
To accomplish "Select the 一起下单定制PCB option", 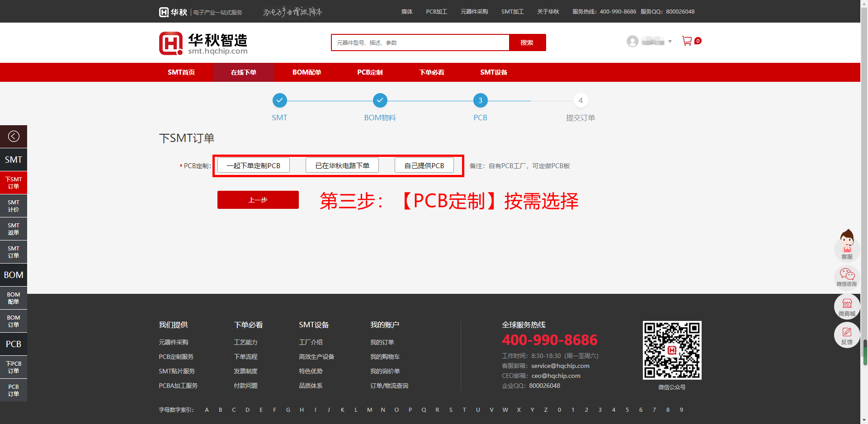I will pos(253,165).
